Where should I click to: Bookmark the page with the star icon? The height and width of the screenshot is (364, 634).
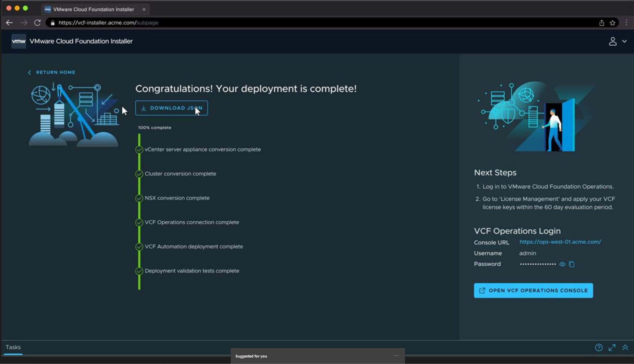(612, 23)
